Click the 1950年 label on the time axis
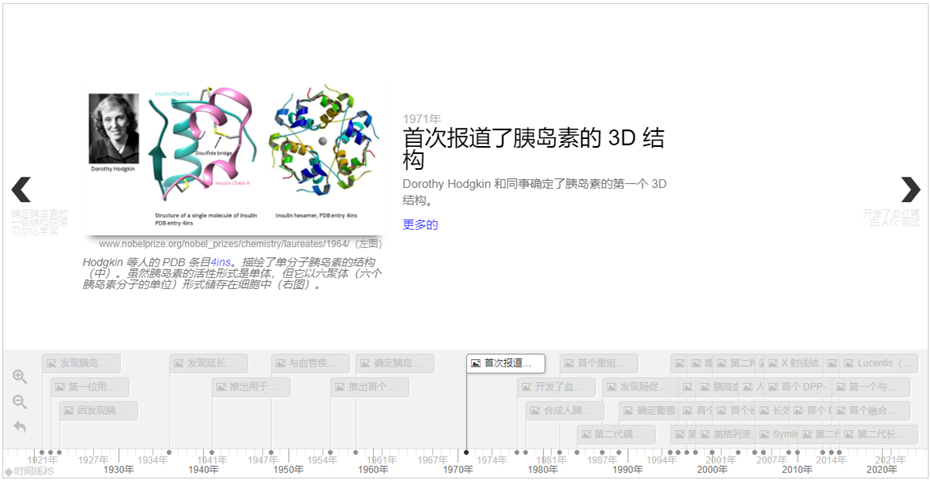The height and width of the screenshot is (484, 931). (288, 470)
